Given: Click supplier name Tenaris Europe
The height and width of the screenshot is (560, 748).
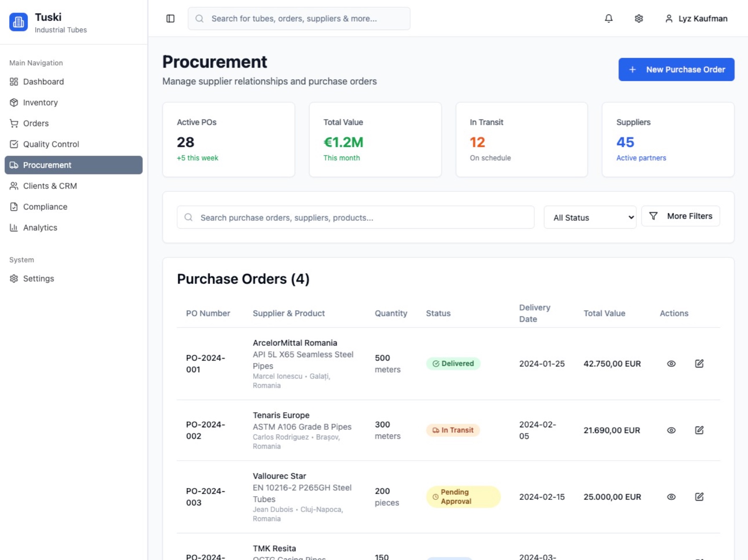Looking at the screenshot, I should pos(281,415).
